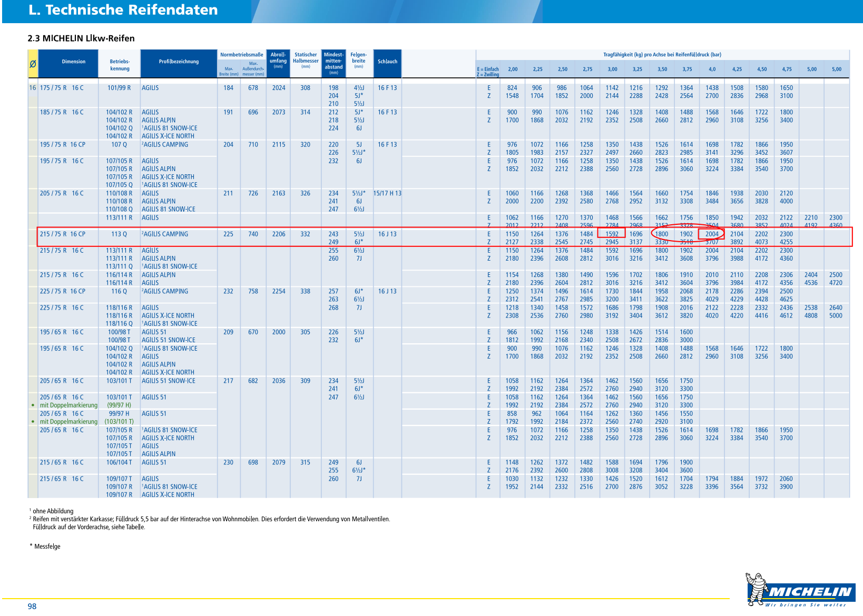Click Abrollumfang value 2206
Viewport: 863px width, 616px height.
(x=279, y=234)
